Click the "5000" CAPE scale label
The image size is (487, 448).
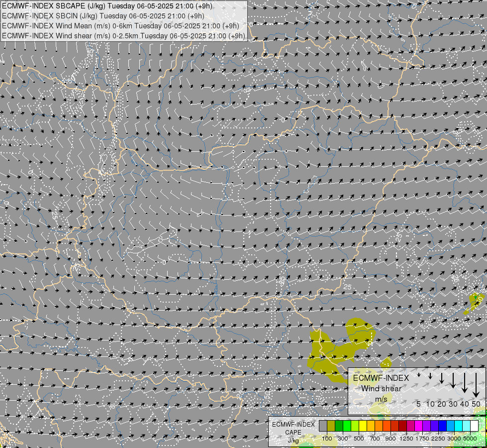point(470,439)
